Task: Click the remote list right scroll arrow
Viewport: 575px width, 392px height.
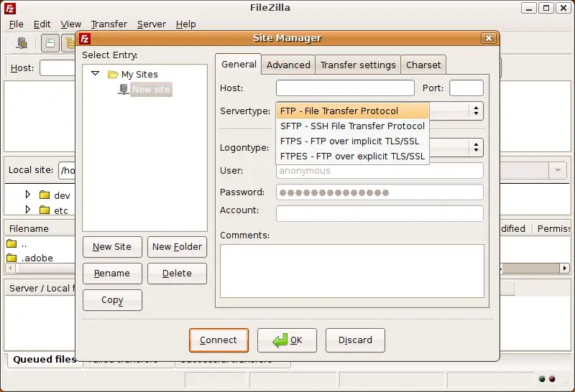Action: (x=565, y=269)
